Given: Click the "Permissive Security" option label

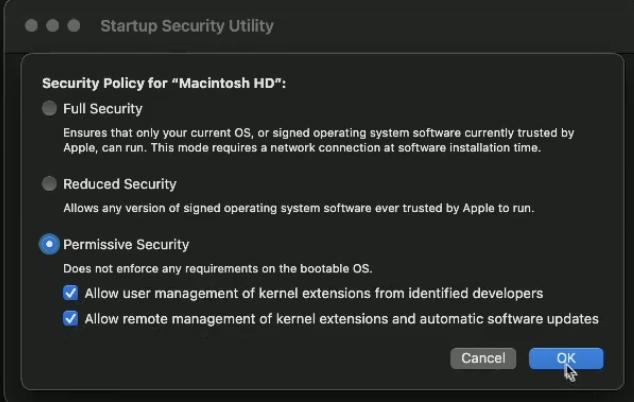Looking at the screenshot, I should (126, 245).
